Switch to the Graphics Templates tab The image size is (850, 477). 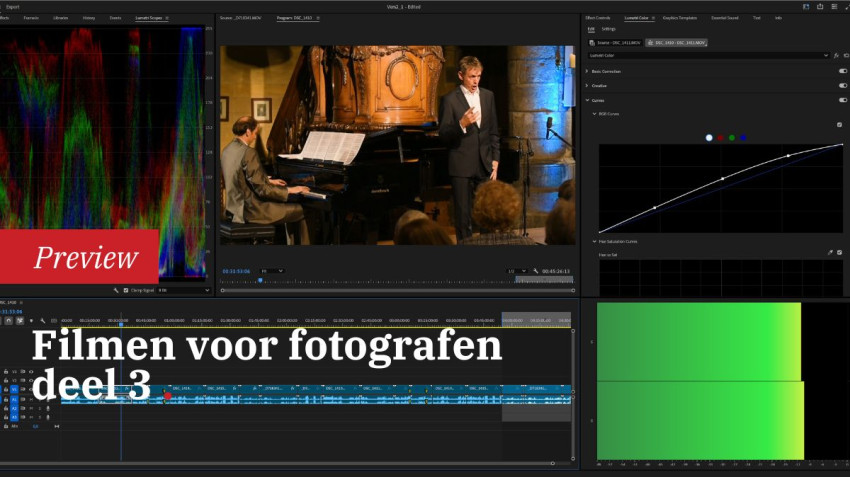(x=680, y=18)
